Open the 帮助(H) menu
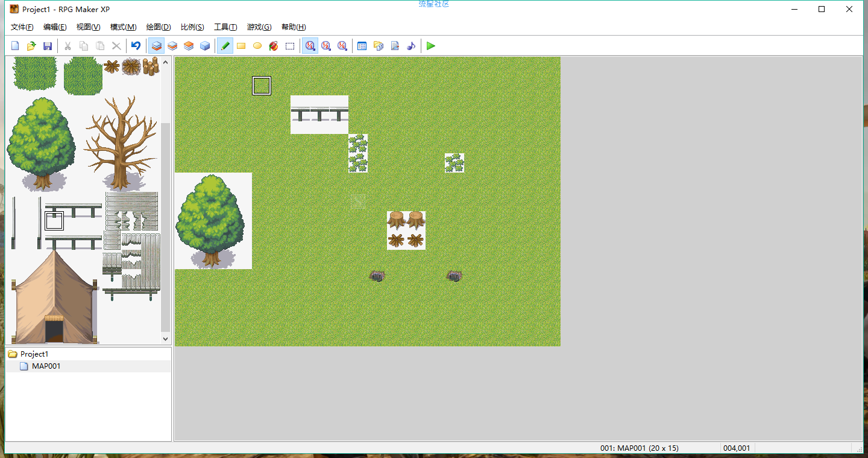Screen dimensions: 868x458 pyautogui.click(x=294, y=27)
